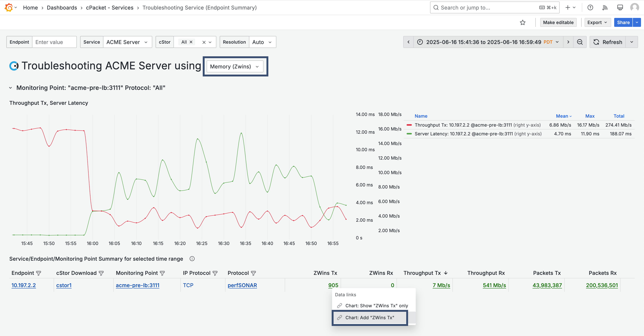The image size is (644, 336).
Task: Filter the Protocol column
Action: point(253,273)
